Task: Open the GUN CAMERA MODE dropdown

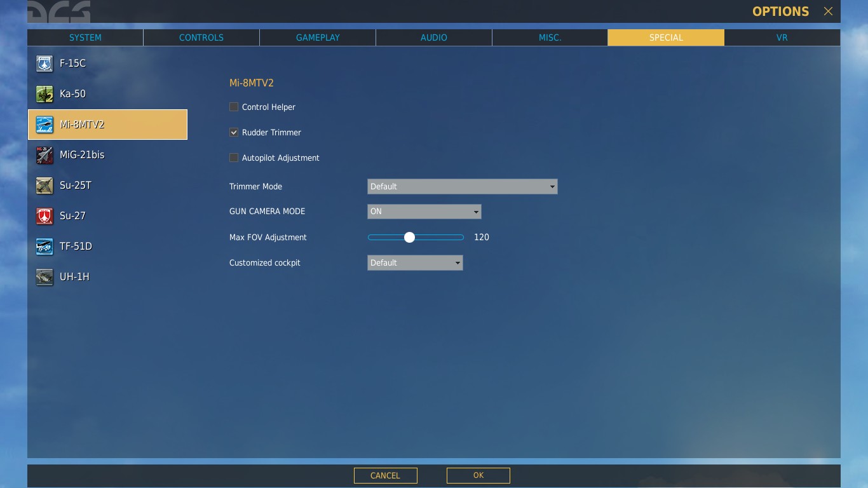Action: pos(424,212)
